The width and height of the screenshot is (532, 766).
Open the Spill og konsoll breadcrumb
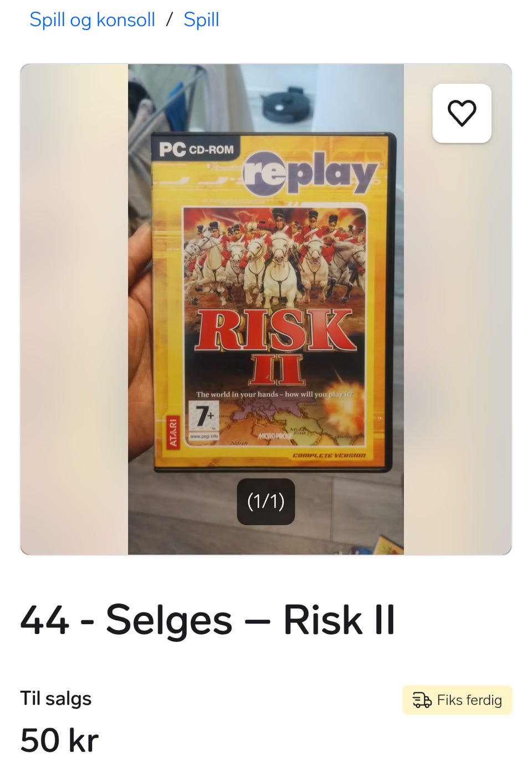92,20
